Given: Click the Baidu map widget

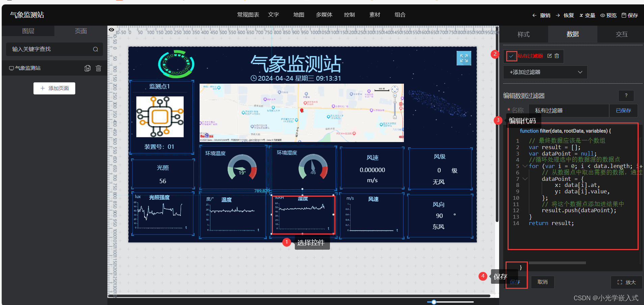Looking at the screenshot, I should point(302,113).
